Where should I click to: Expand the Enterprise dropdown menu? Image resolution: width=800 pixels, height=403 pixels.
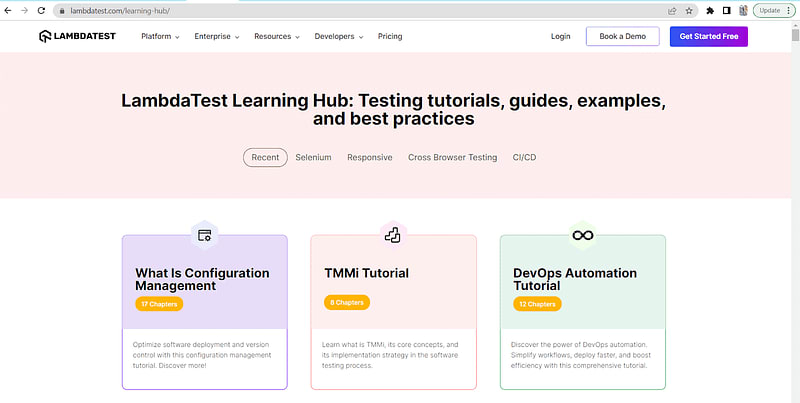[217, 37]
